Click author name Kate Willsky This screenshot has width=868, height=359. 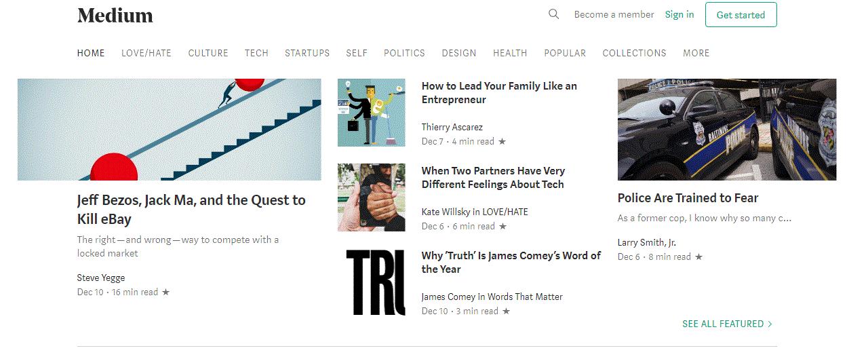pyautogui.click(x=446, y=212)
